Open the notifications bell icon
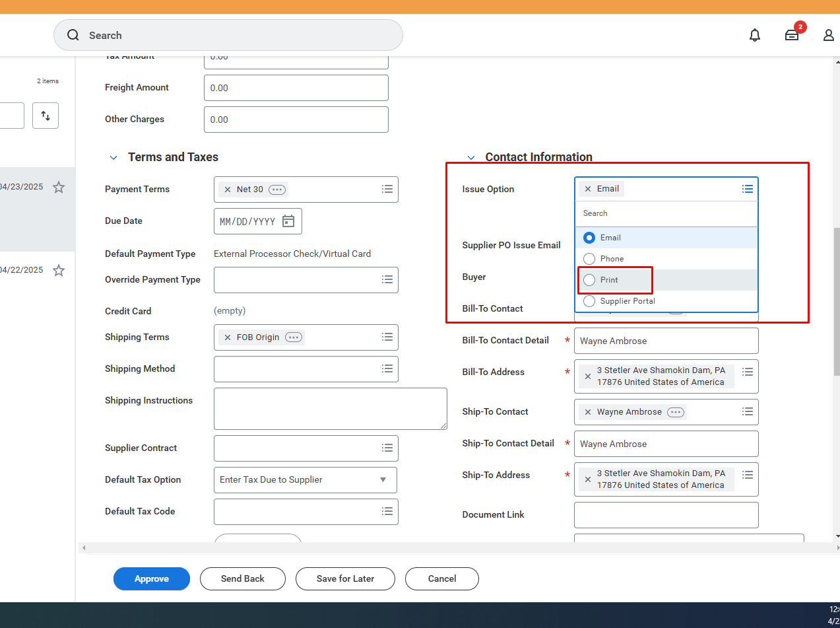Viewport: 840px width, 628px height. point(755,36)
